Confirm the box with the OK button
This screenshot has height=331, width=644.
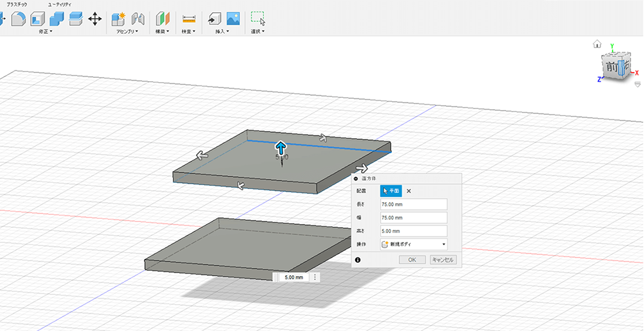click(x=413, y=260)
